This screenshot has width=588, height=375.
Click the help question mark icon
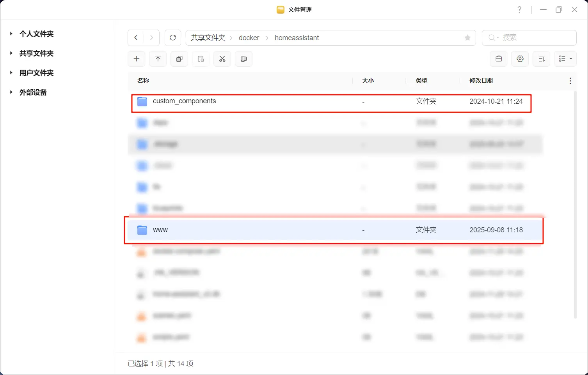(x=519, y=10)
